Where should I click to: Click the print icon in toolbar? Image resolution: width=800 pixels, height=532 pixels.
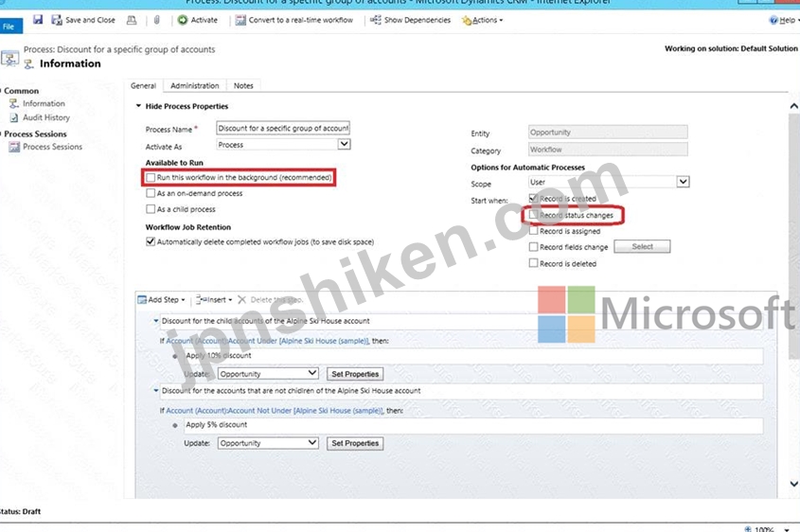coord(132,20)
